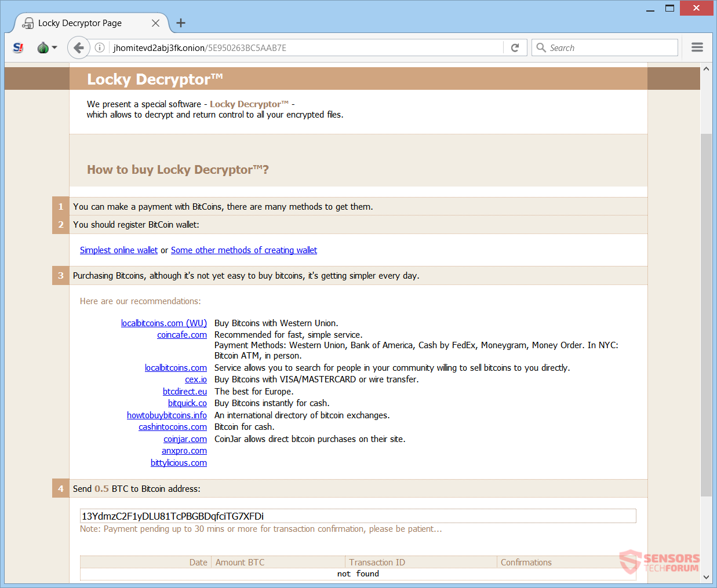Image resolution: width=717 pixels, height=588 pixels.
Task: Open the hamburger menu
Action: click(697, 48)
